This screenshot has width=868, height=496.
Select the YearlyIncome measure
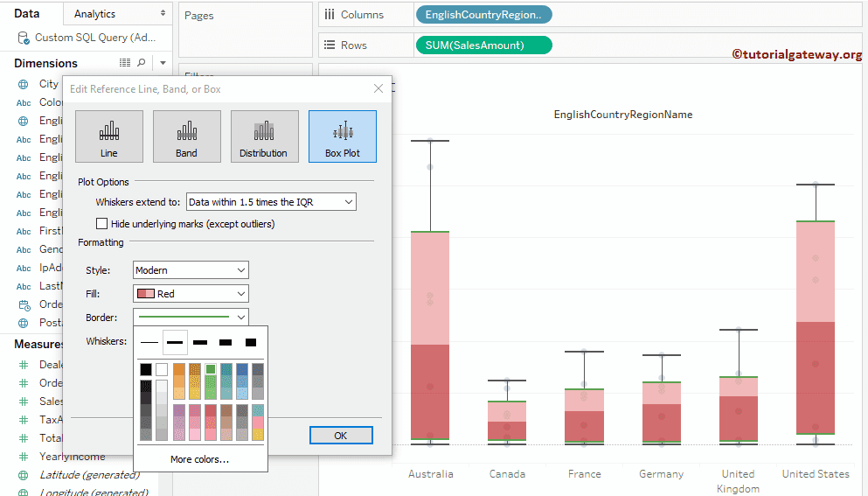(x=72, y=457)
